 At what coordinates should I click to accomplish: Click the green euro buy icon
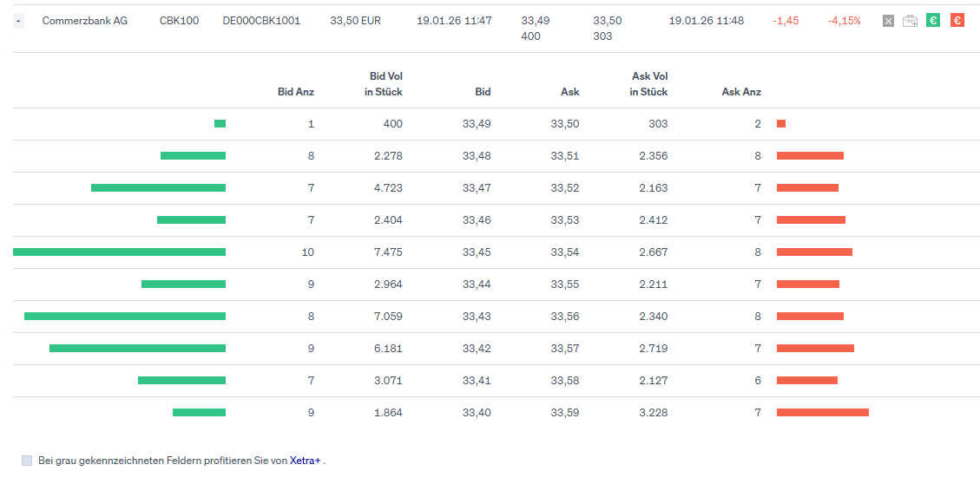point(933,21)
